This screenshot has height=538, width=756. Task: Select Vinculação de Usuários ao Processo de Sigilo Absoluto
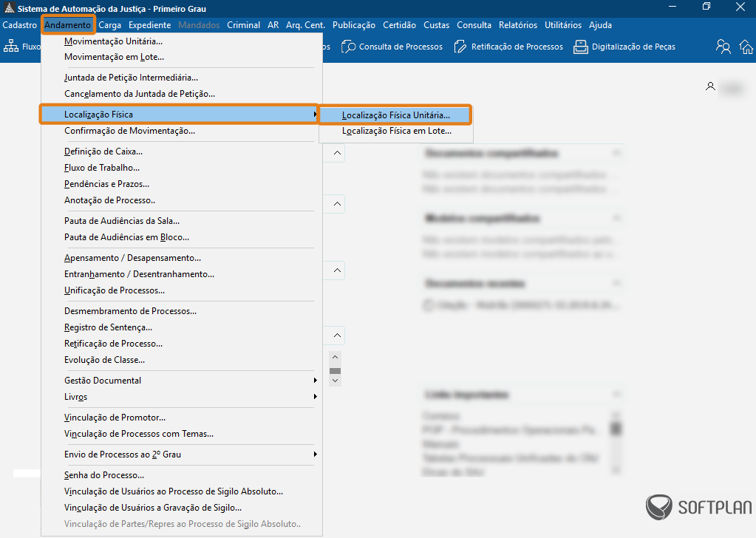(182, 491)
